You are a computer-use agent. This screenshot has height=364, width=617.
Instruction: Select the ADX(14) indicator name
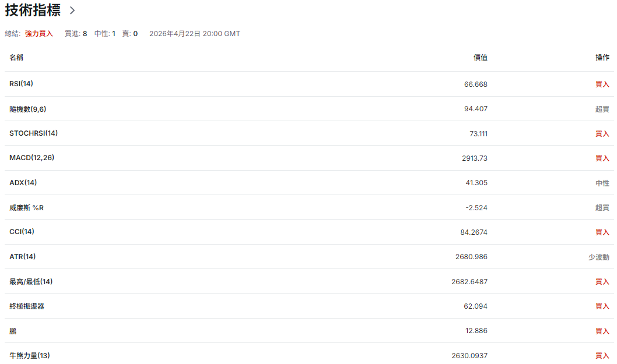[x=23, y=183]
